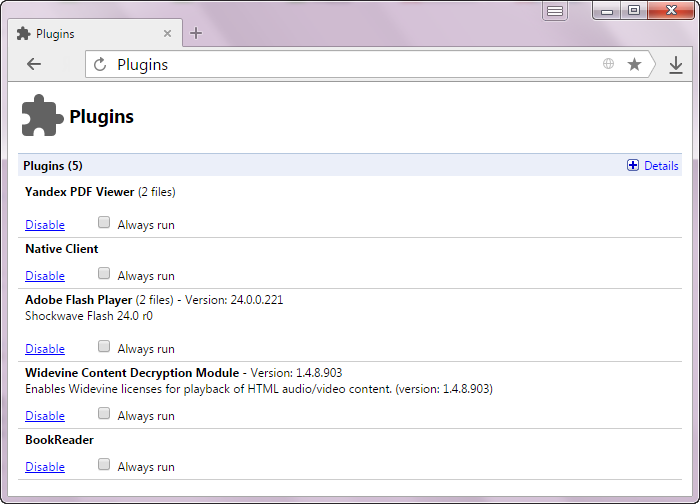
Task: Close the Plugins tab
Action: [167, 33]
